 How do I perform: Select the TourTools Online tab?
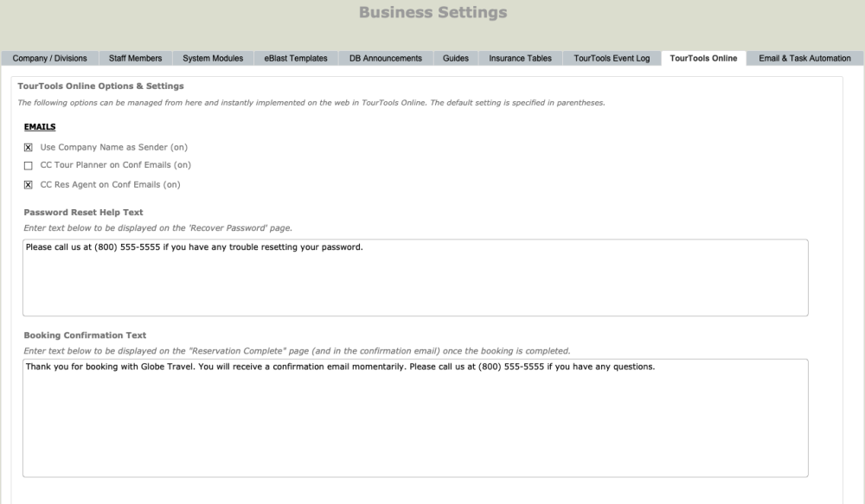[702, 58]
